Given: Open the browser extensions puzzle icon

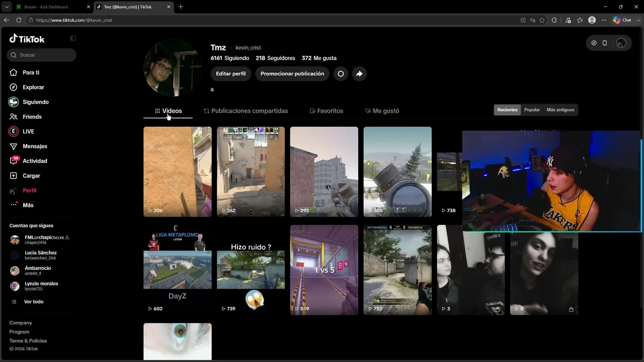Looking at the screenshot, I should [554, 20].
